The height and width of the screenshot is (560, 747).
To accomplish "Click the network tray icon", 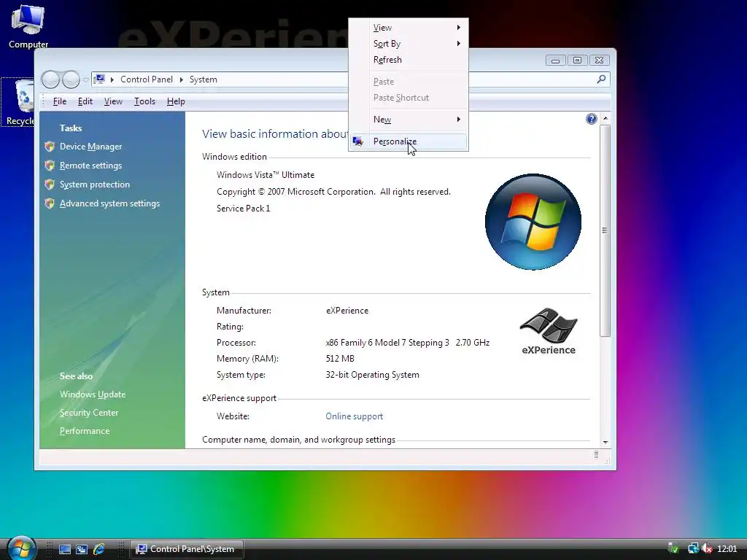I will [x=693, y=549].
